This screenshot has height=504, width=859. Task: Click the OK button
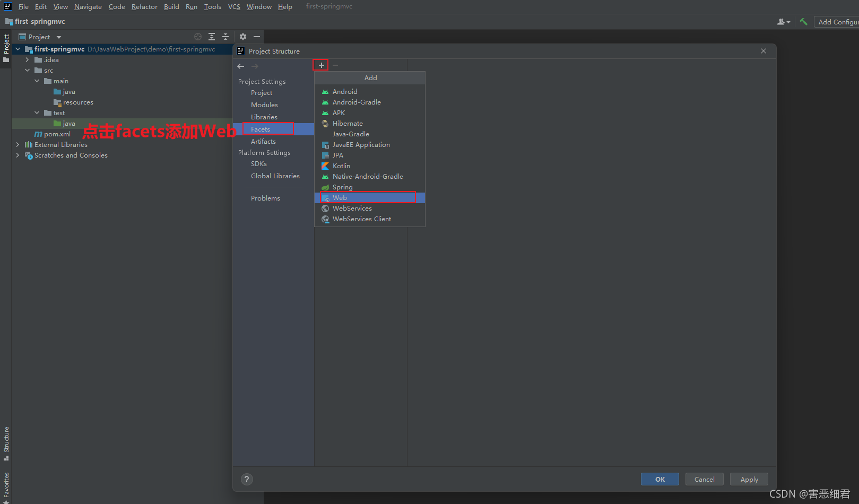(x=660, y=479)
